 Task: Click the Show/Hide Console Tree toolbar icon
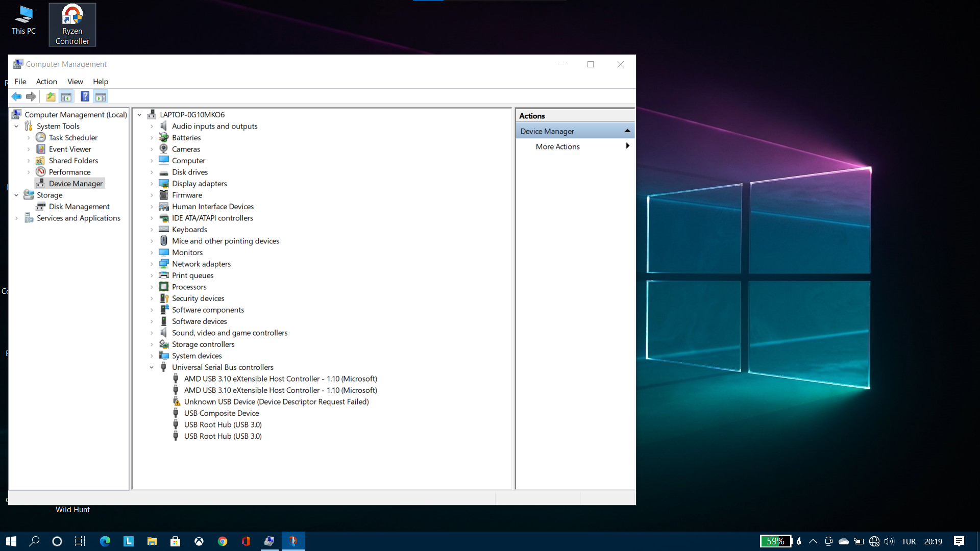pyautogui.click(x=66, y=96)
